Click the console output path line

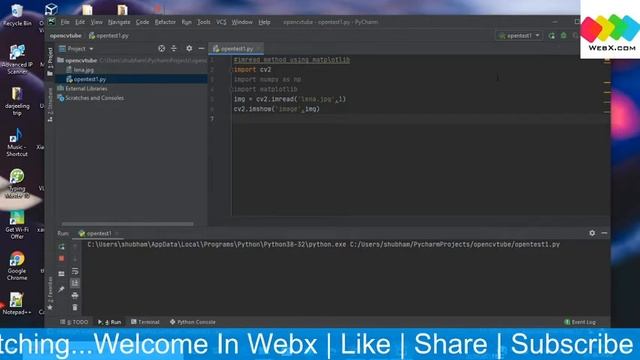324,244
